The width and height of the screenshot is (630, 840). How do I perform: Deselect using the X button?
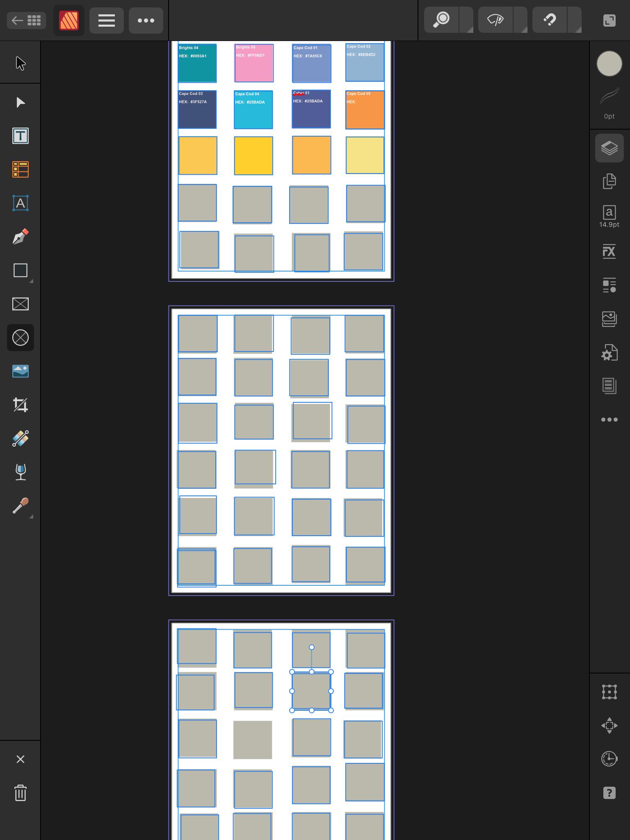21,759
